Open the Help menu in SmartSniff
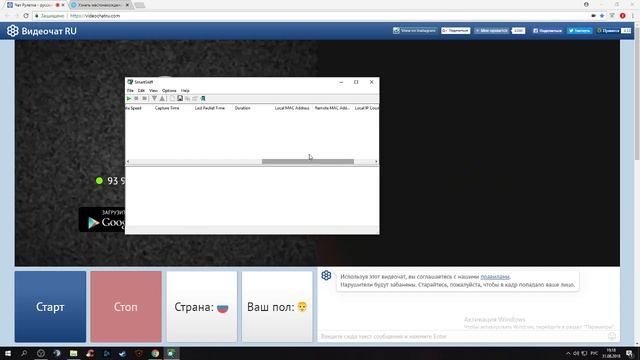This screenshot has width=640, height=360. pos(185,91)
